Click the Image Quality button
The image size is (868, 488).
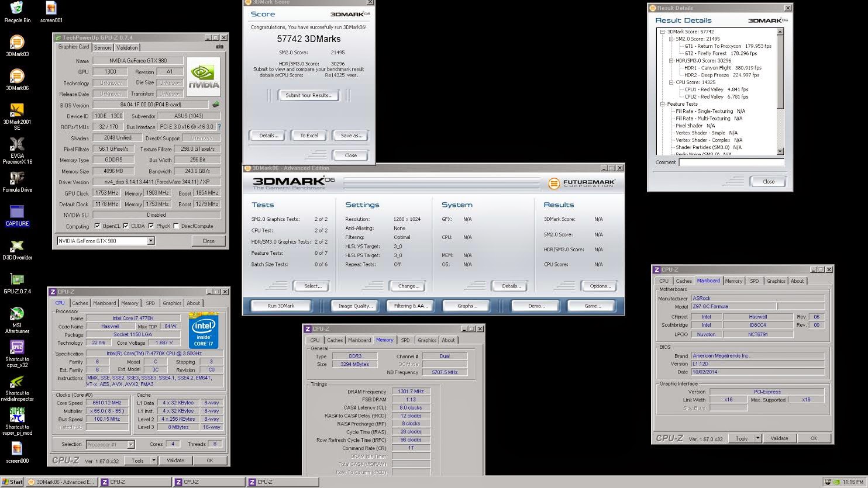pos(356,306)
